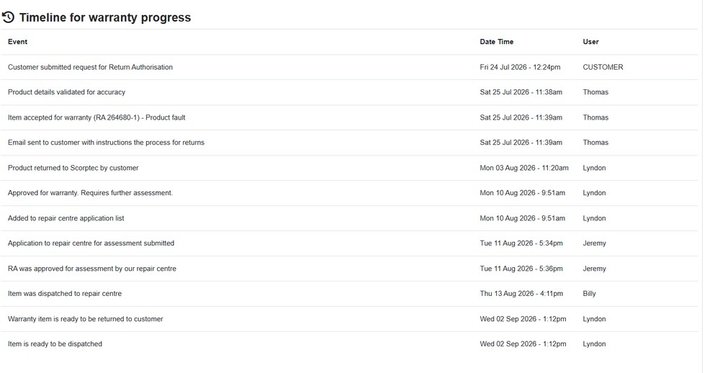Click the Item accepted for warranty RA 264680-1 entry
The image size is (720, 373).
[x=96, y=118]
